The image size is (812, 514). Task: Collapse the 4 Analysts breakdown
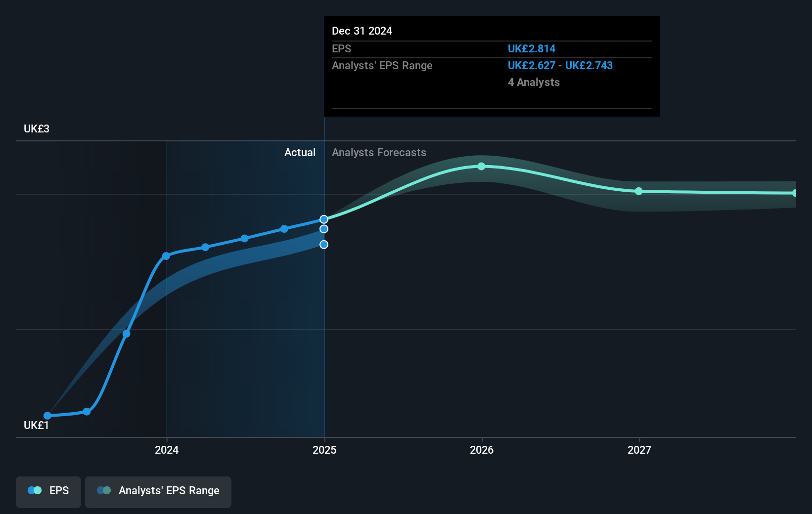pyautogui.click(x=534, y=83)
